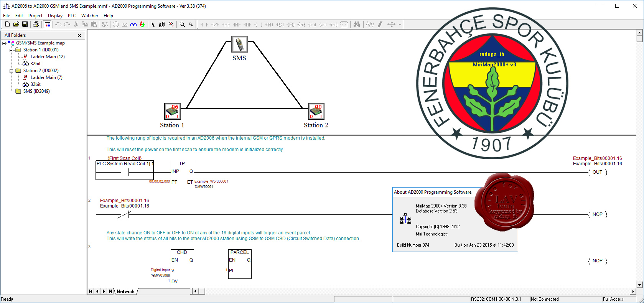The width and height of the screenshot is (644, 303).
Task: Click the New file toolbar icon
Action: click(x=7, y=25)
